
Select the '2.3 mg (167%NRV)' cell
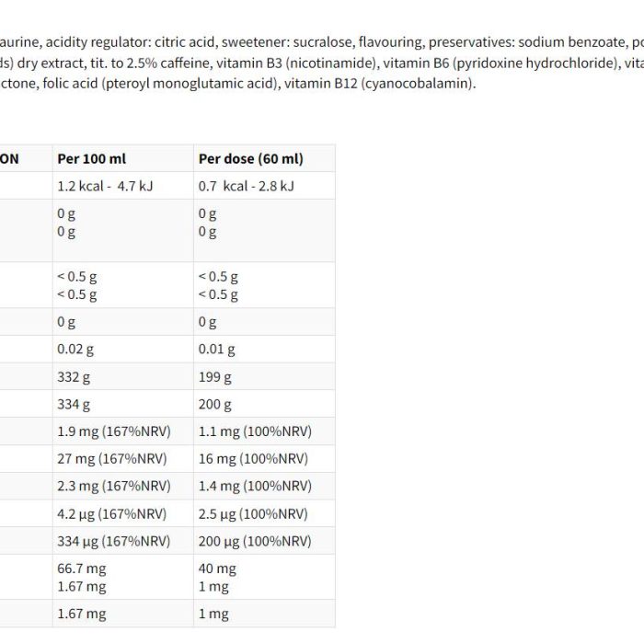coord(122,487)
